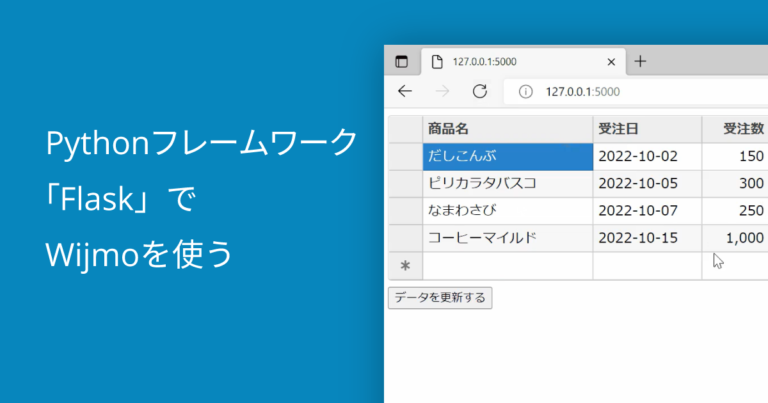Screen dimensions: 768x403
Task: Select quantity cell 1,000
Action: 735,238
